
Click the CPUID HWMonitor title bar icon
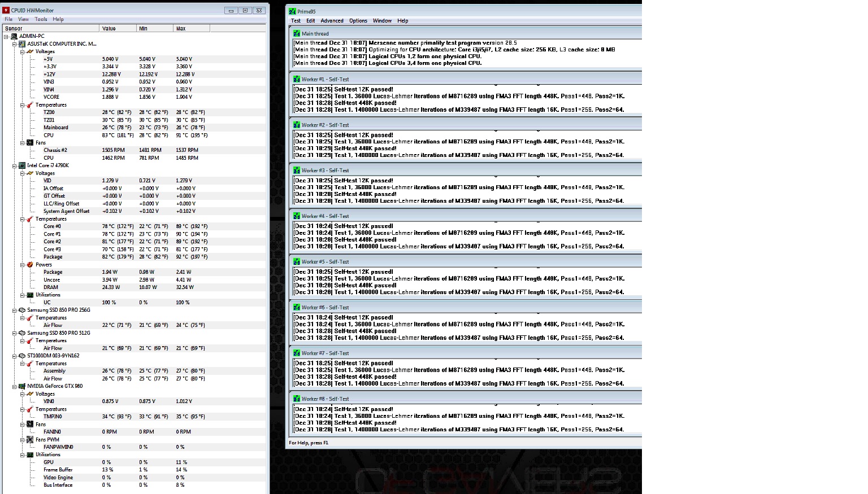click(x=6, y=10)
